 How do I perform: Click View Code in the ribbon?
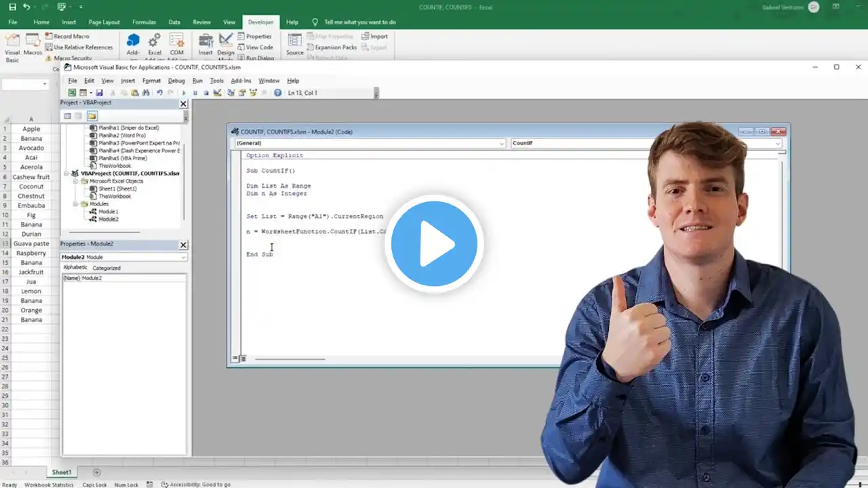(x=256, y=47)
